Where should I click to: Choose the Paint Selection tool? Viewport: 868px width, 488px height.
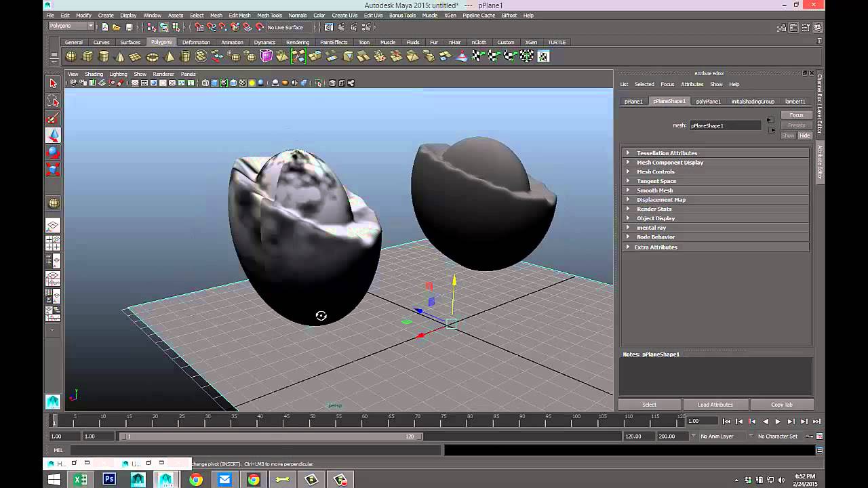pos(53,119)
